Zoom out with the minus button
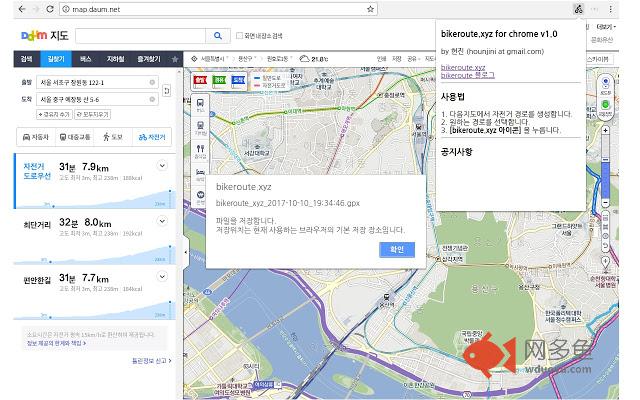This screenshot has width=640, height=400. click(x=605, y=203)
